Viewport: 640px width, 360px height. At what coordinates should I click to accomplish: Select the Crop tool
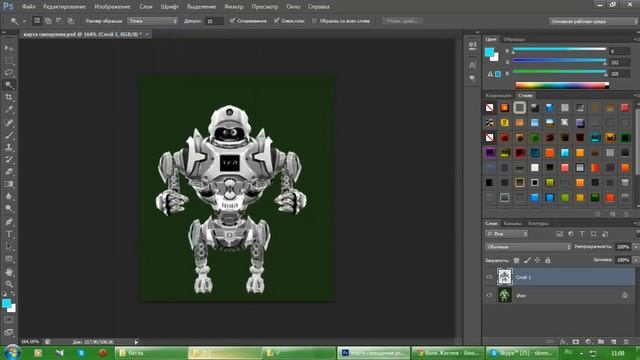9,97
